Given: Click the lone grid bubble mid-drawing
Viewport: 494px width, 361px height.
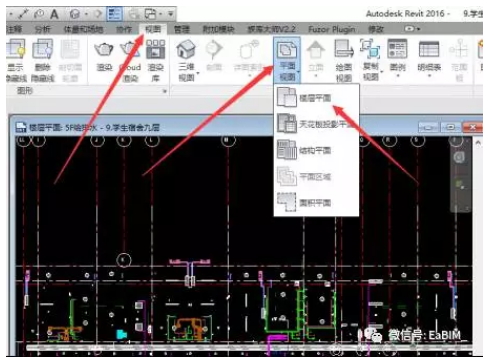Looking at the screenshot, I should (124, 260).
